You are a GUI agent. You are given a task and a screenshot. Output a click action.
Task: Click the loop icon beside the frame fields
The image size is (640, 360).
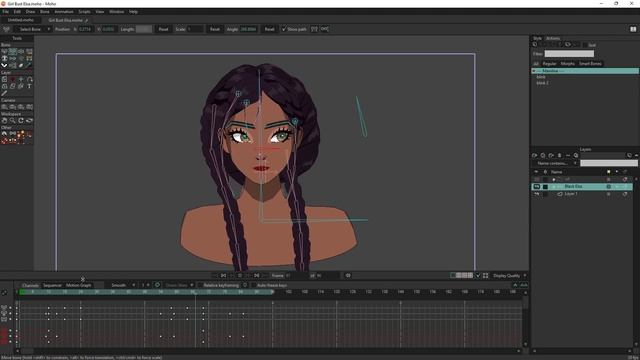click(348, 276)
